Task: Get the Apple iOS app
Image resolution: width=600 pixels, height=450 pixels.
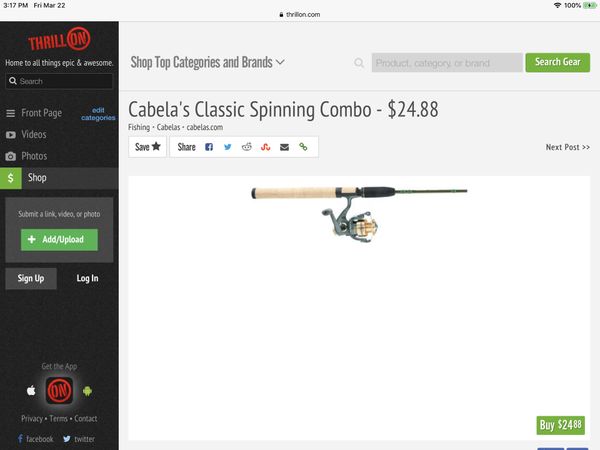Action: click(31, 391)
